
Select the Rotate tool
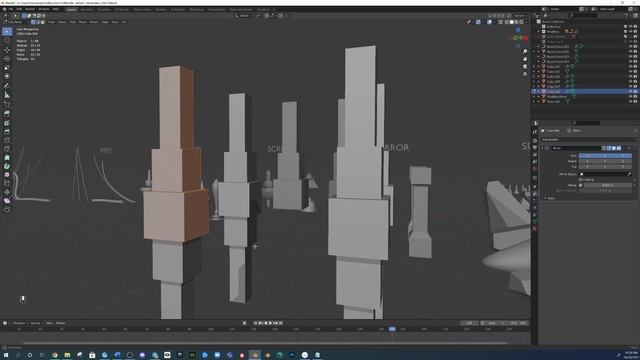(x=7, y=58)
